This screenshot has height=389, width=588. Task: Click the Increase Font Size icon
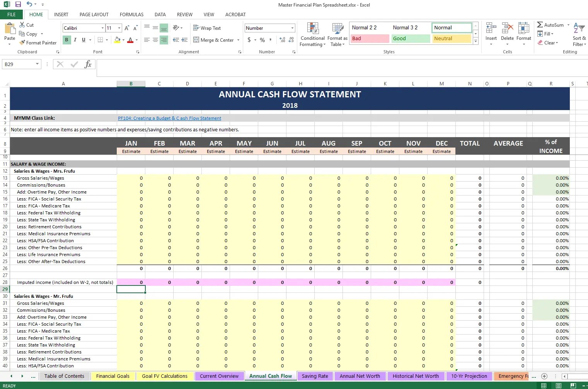coord(127,28)
